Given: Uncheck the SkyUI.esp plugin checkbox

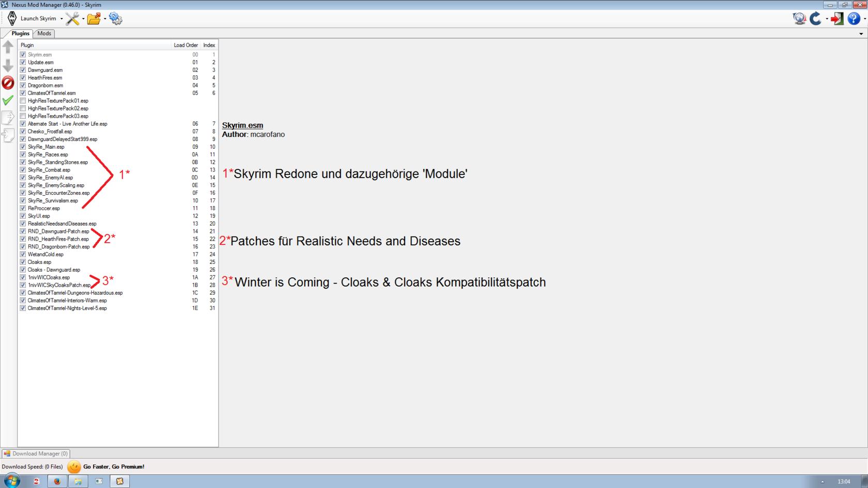Looking at the screenshot, I should point(23,216).
